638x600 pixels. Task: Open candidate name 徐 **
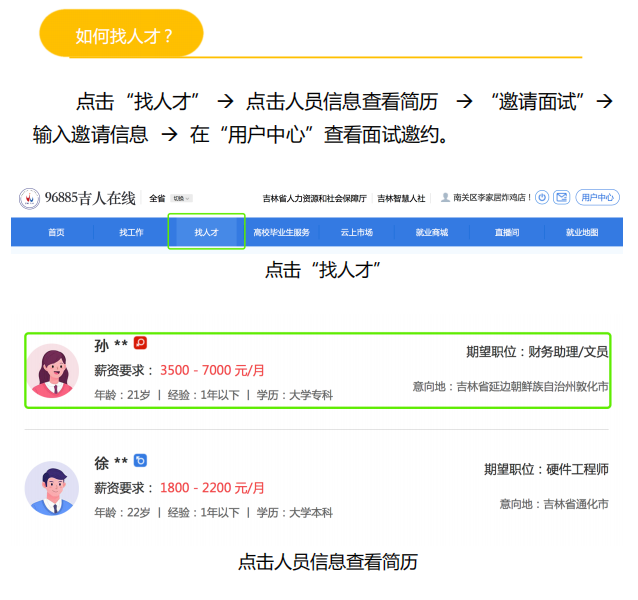pos(111,463)
